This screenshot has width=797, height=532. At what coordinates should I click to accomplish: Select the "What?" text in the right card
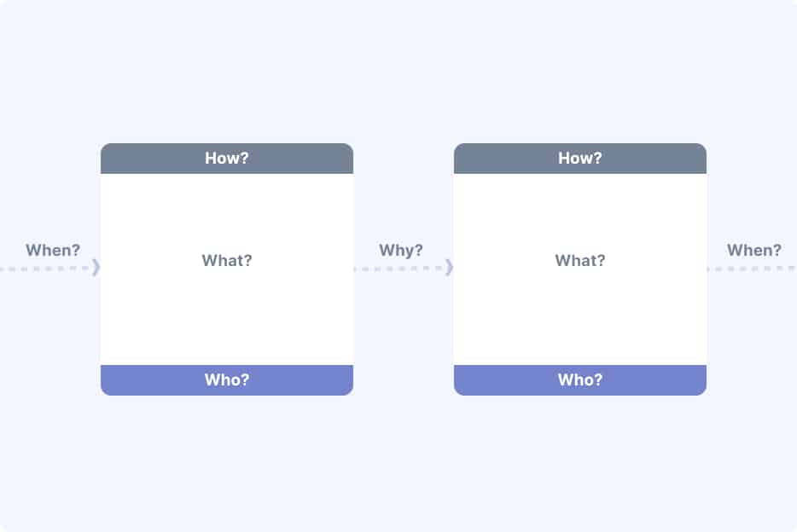(580, 261)
